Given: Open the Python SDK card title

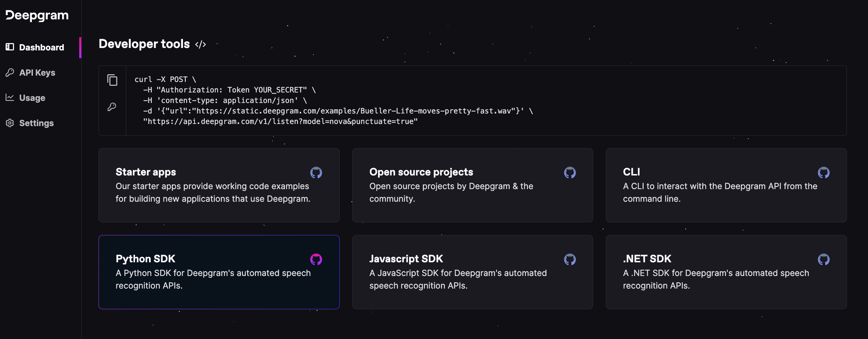Looking at the screenshot, I should [145, 259].
